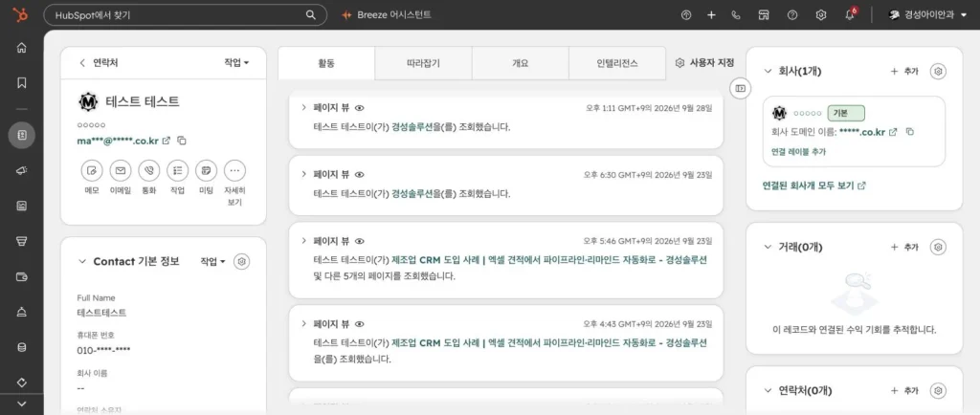Viewport: 980px width, 415px height.
Task: Open the Automation diamond sidebar icon
Action: 22,382
